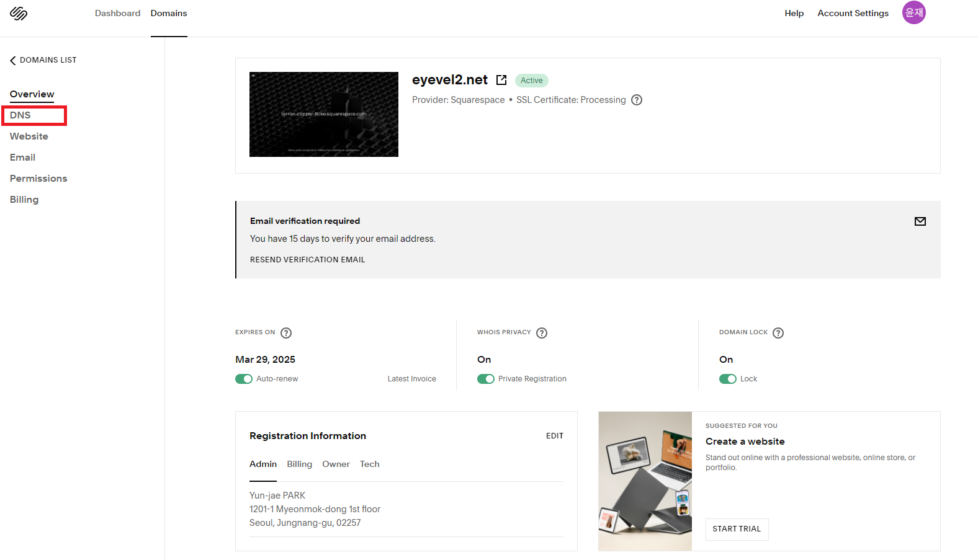Click Resend Verification Email

click(x=308, y=260)
